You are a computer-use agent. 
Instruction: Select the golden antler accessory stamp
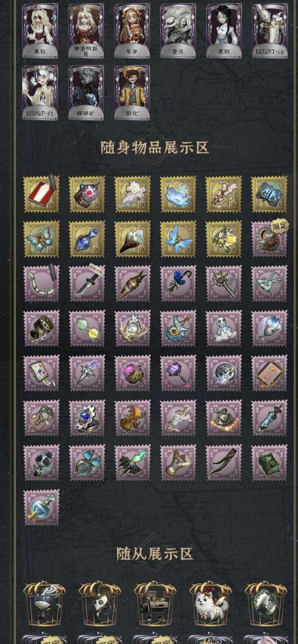tap(133, 418)
